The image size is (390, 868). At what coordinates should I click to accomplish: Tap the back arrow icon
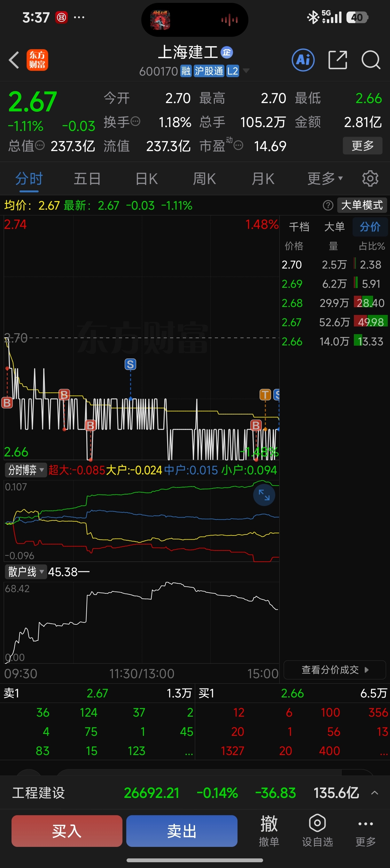click(x=14, y=60)
